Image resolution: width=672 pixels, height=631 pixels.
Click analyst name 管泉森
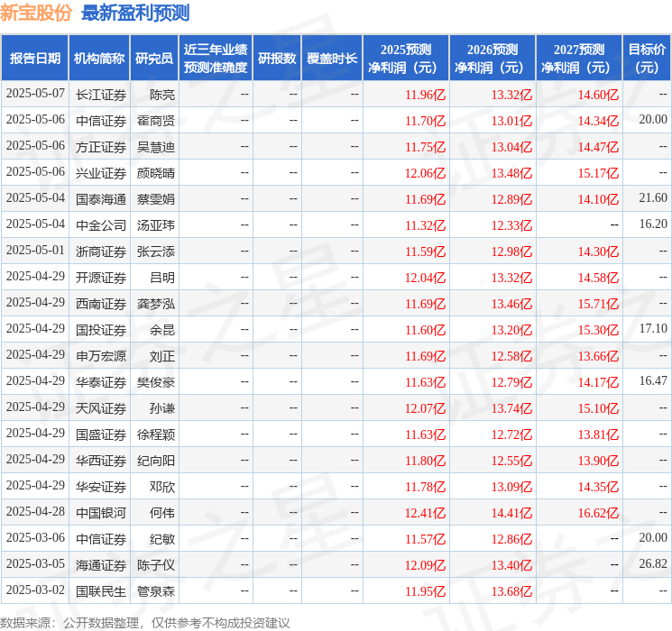pos(155,591)
